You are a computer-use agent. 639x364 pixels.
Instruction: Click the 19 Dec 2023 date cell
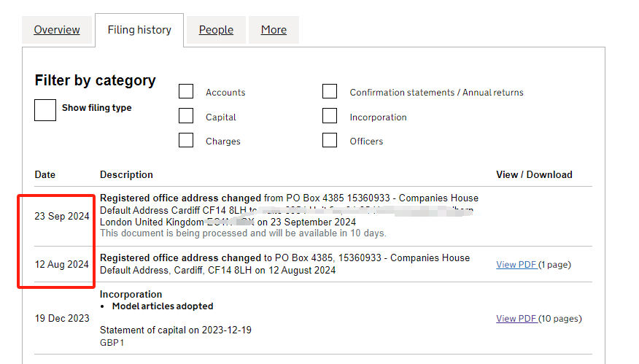62,319
